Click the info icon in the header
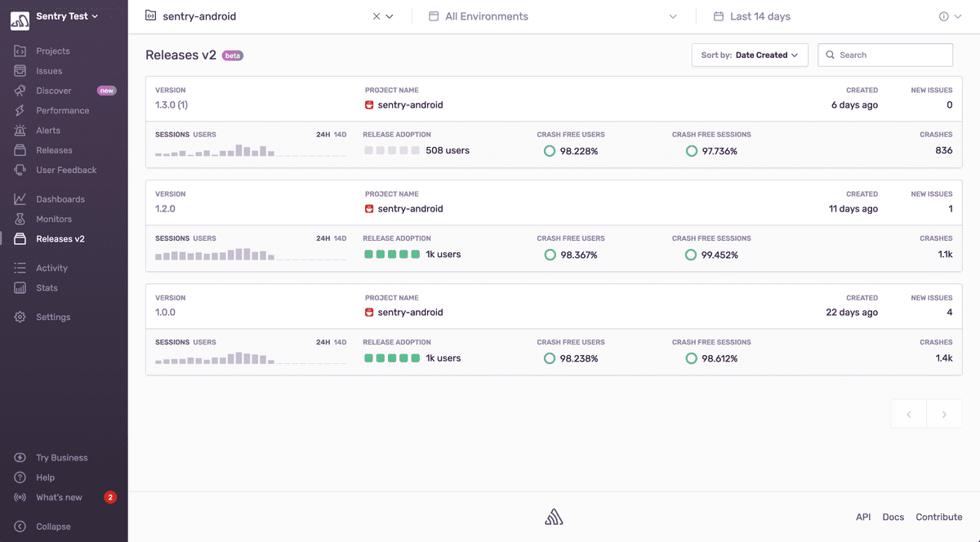980x542 pixels. pyautogui.click(x=944, y=16)
